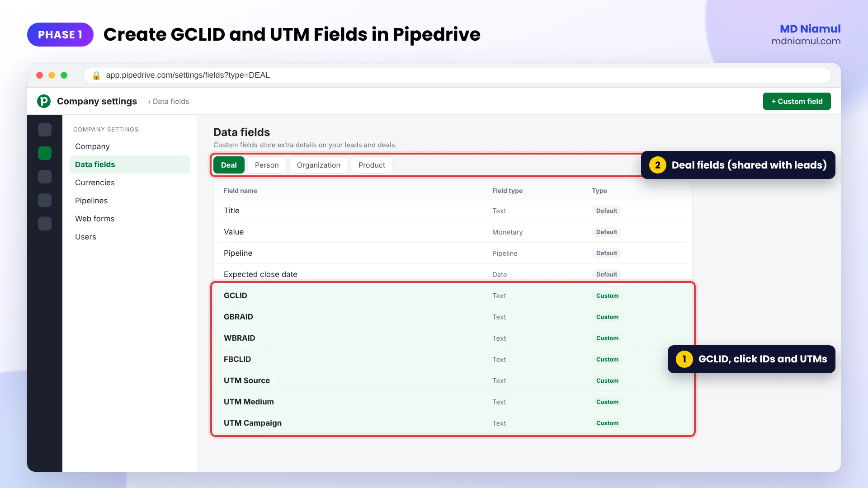Select the Title field row
This screenshot has width=868, height=488.
coord(453,211)
